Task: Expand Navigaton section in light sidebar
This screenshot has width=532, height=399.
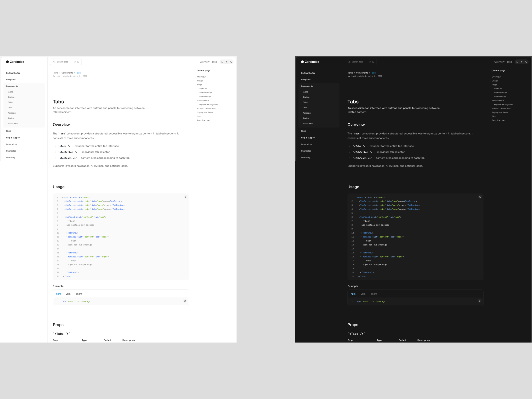Action: 11,80
